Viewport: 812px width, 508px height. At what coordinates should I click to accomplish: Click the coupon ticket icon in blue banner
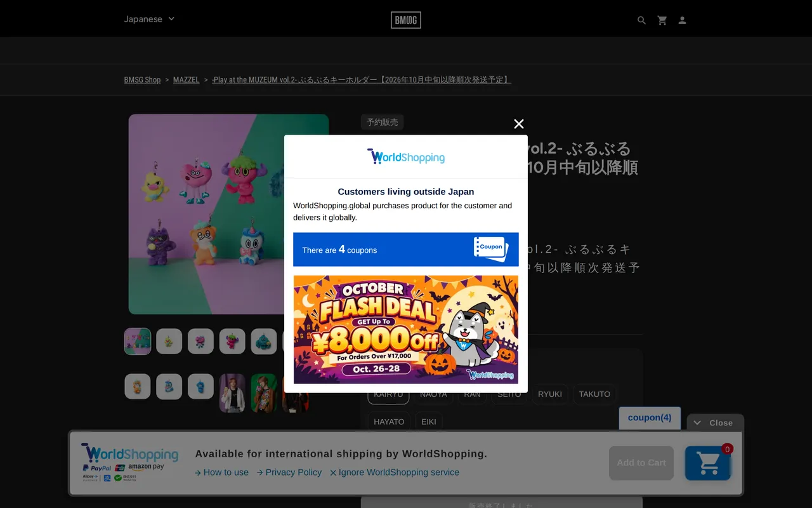tap(491, 249)
